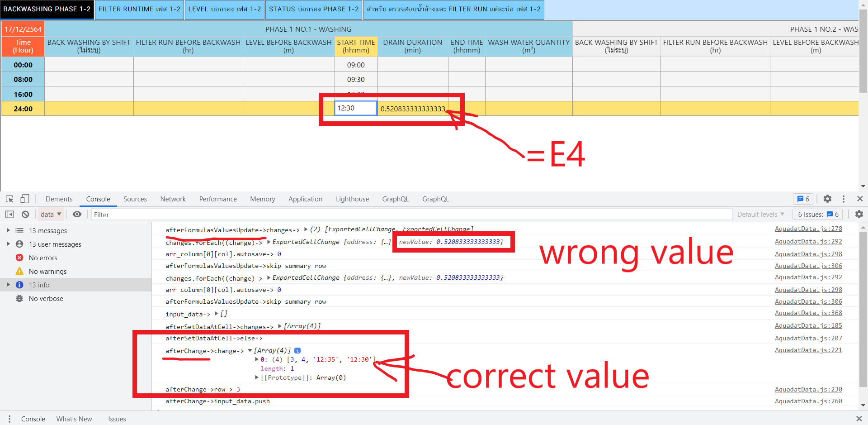The height and width of the screenshot is (425, 868).
Task: Open the Default levels dropdown
Action: [x=760, y=215]
